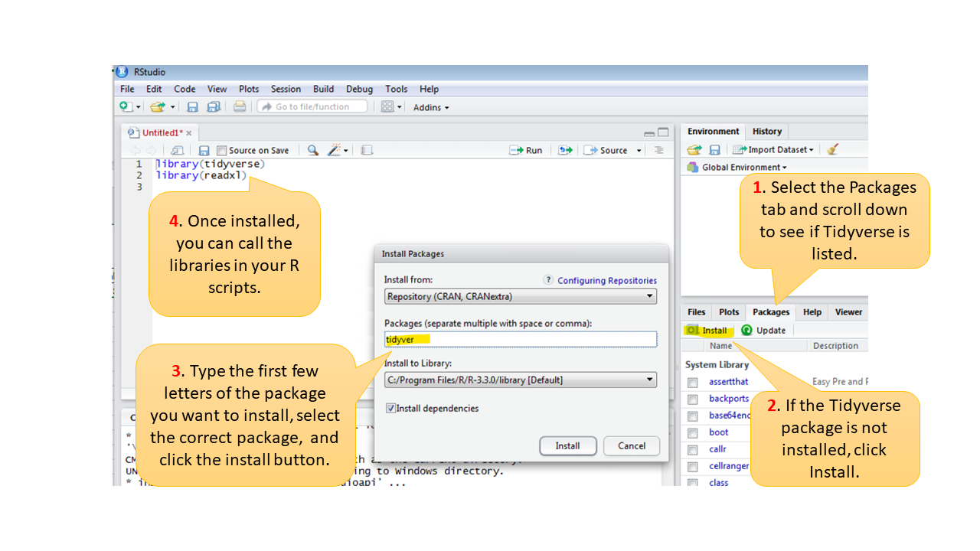The width and height of the screenshot is (980, 551).
Task: Click the editor toolbar save icon
Action: tap(204, 151)
